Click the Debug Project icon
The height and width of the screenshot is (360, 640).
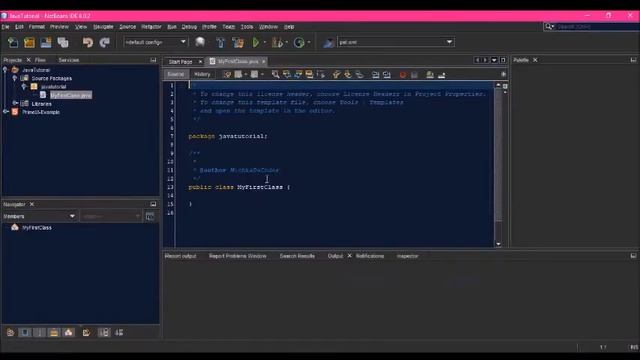pos(277,42)
